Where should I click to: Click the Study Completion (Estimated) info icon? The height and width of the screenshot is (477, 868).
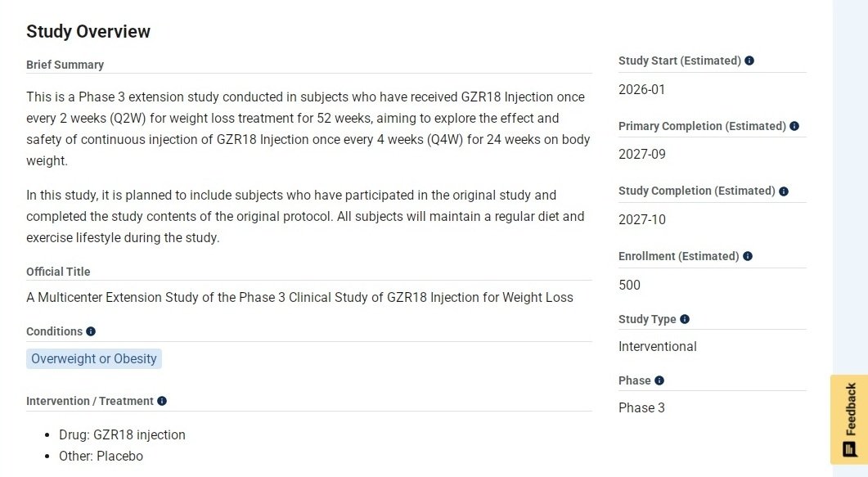784,191
